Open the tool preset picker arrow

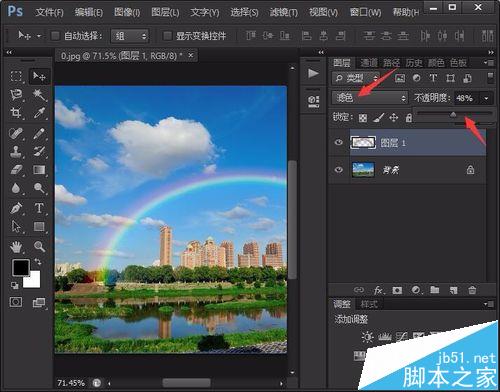39,36
